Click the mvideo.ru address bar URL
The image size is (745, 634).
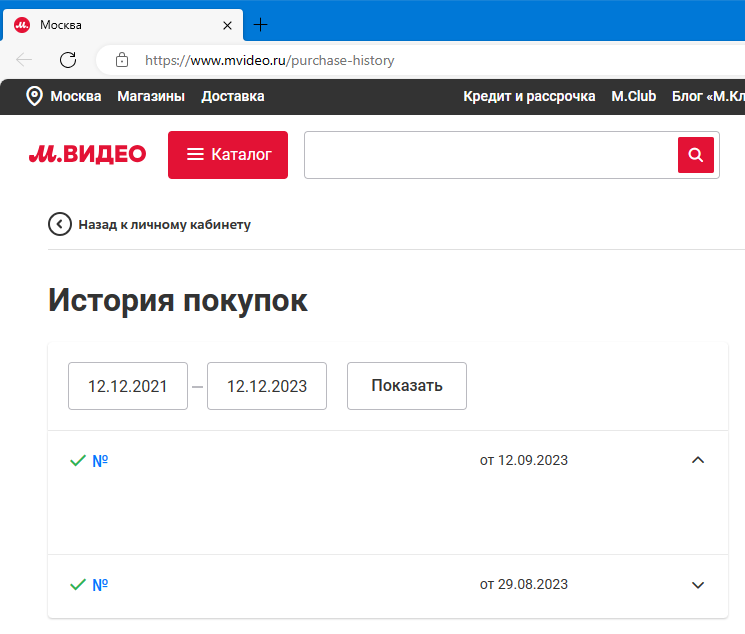[269, 60]
